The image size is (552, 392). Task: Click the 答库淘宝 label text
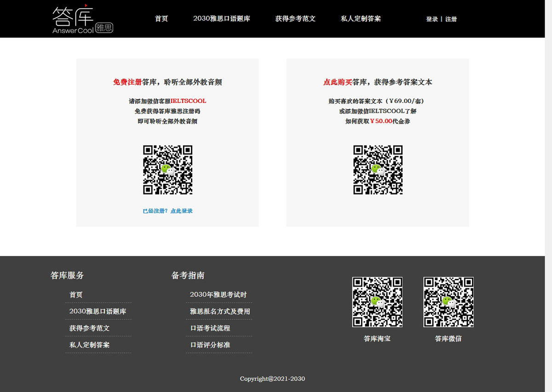377,339
